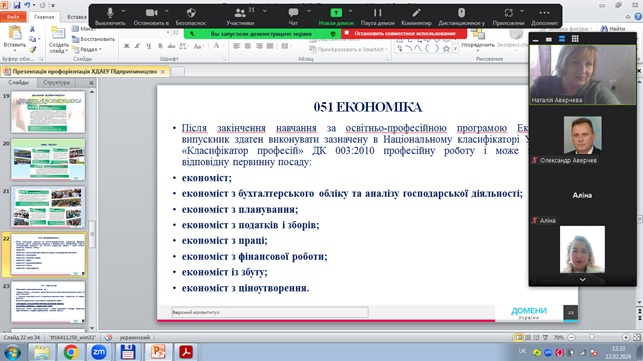Expand more video participants chevron
The width and height of the screenshot is (643, 361).
click(x=582, y=279)
